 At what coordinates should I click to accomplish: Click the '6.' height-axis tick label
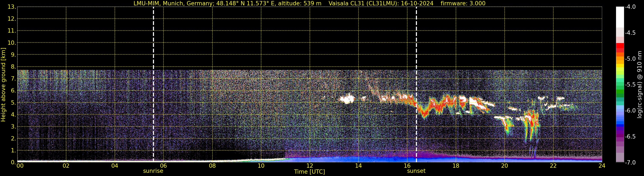tap(13, 91)
